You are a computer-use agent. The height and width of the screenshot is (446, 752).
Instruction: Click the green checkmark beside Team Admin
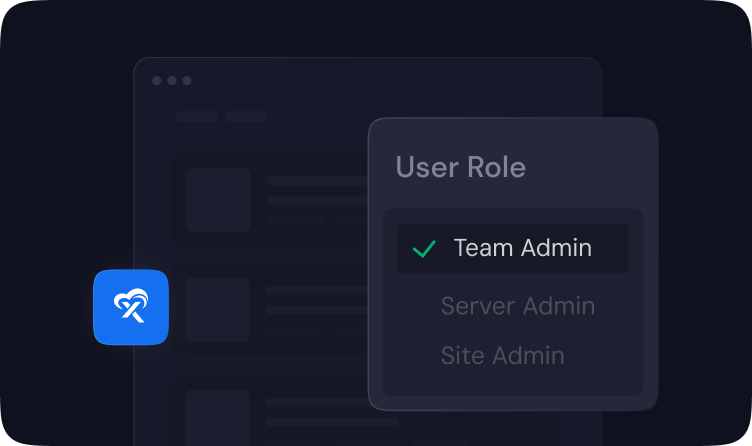pos(424,248)
